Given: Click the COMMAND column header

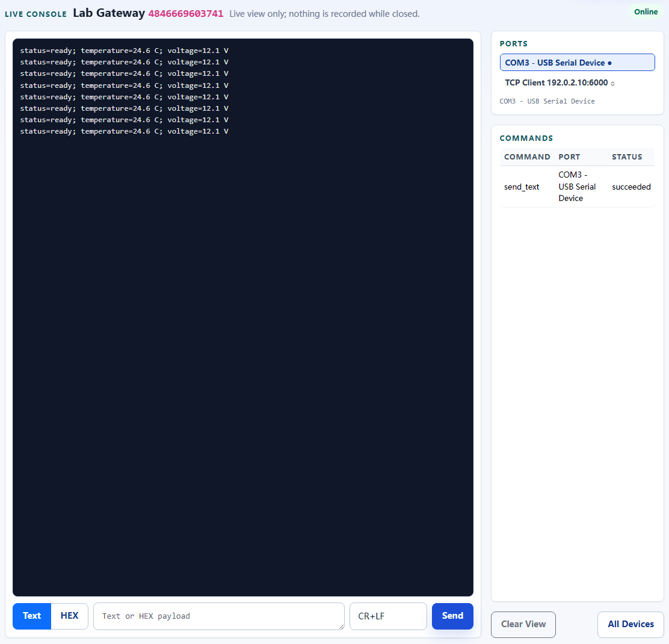Looking at the screenshot, I should click(527, 157).
